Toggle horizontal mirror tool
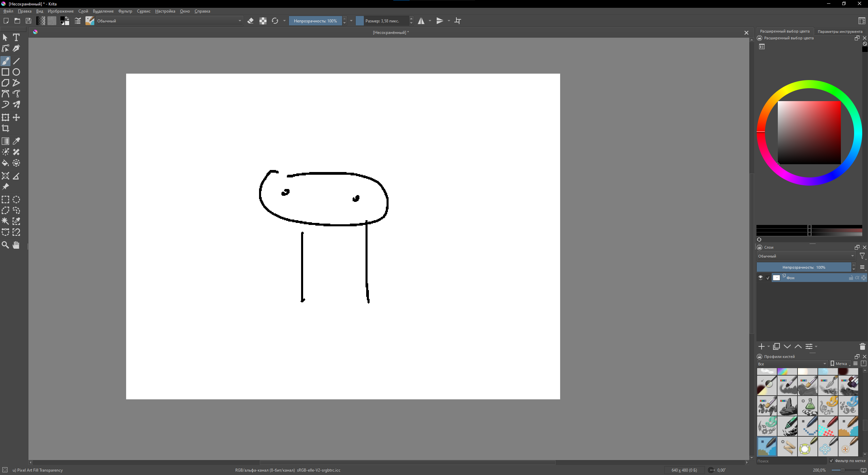This screenshot has width=868, height=475. coord(421,21)
